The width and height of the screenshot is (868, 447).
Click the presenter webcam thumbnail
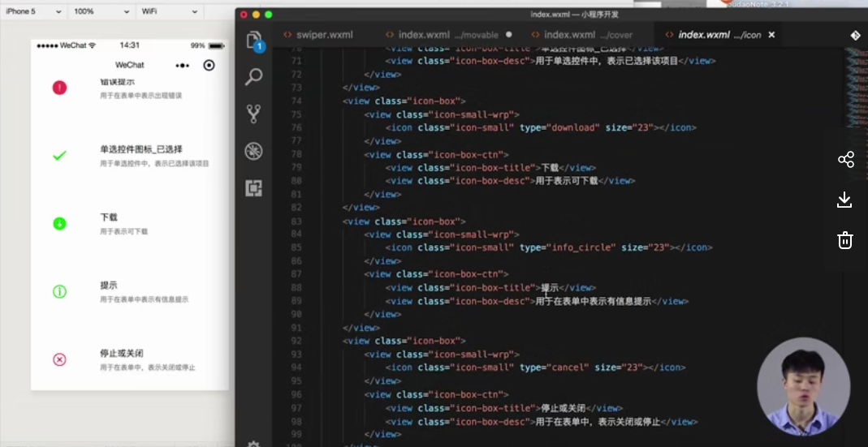(804, 387)
